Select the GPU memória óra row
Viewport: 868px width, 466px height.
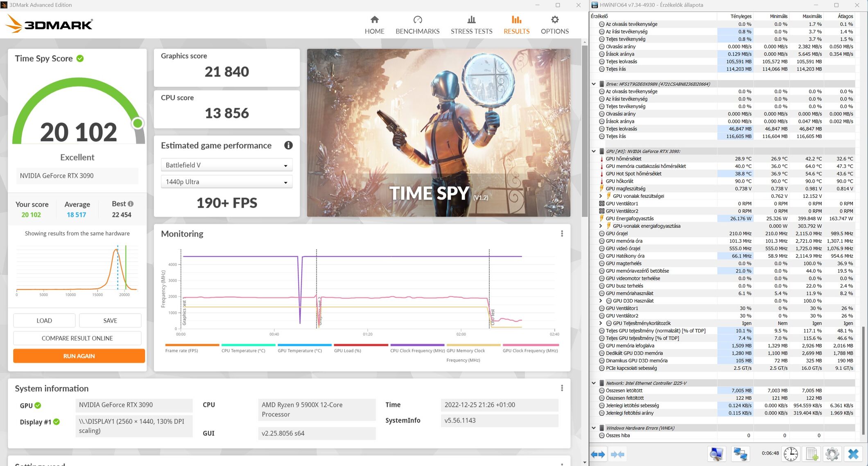tap(723, 241)
